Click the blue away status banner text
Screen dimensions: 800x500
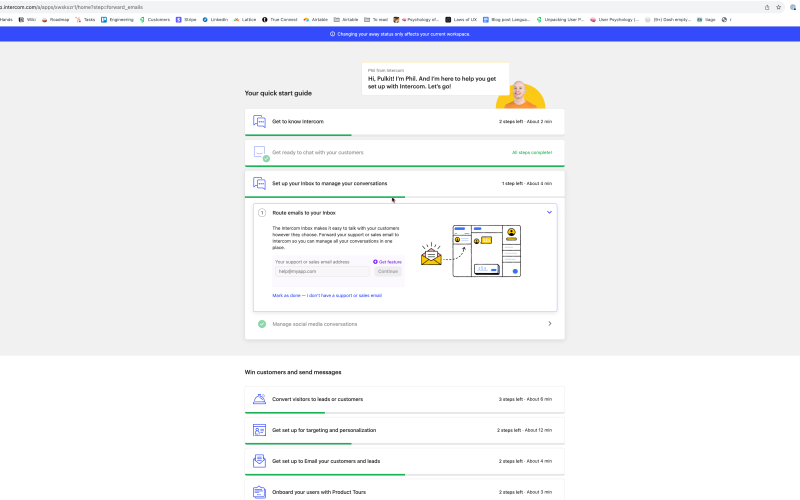pyautogui.click(x=404, y=34)
